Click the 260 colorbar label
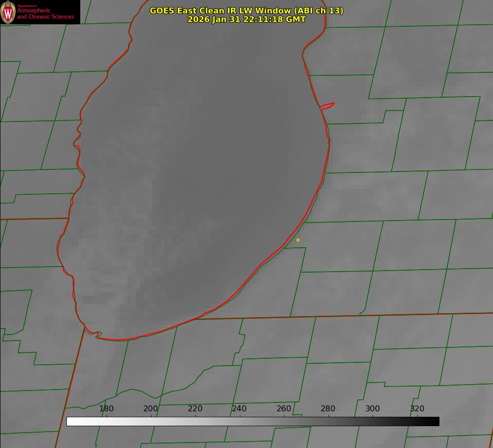This screenshot has height=448, width=493. pyautogui.click(x=283, y=408)
